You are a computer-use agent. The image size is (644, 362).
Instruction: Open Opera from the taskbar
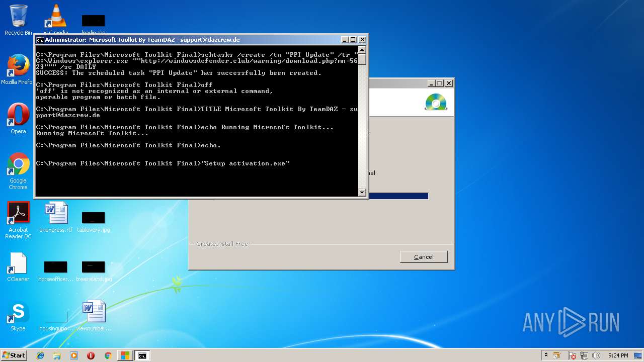91,355
